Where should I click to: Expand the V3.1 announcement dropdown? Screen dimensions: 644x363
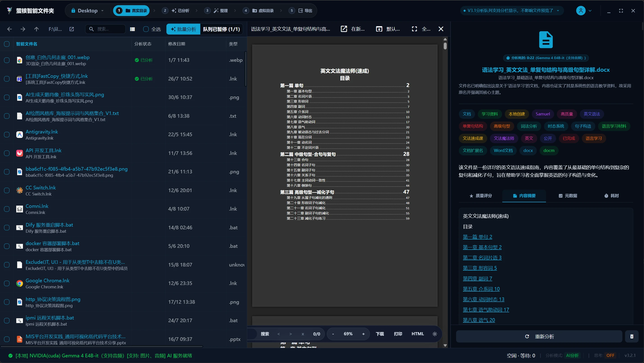click(558, 11)
